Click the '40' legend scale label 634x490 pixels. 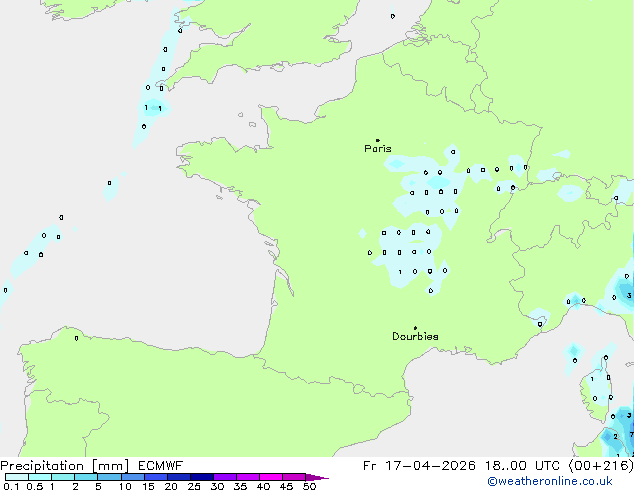coord(263,486)
